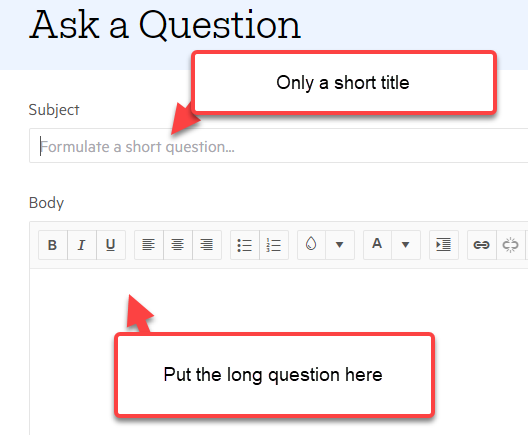Click the Ask a Question heading

(x=165, y=25)
